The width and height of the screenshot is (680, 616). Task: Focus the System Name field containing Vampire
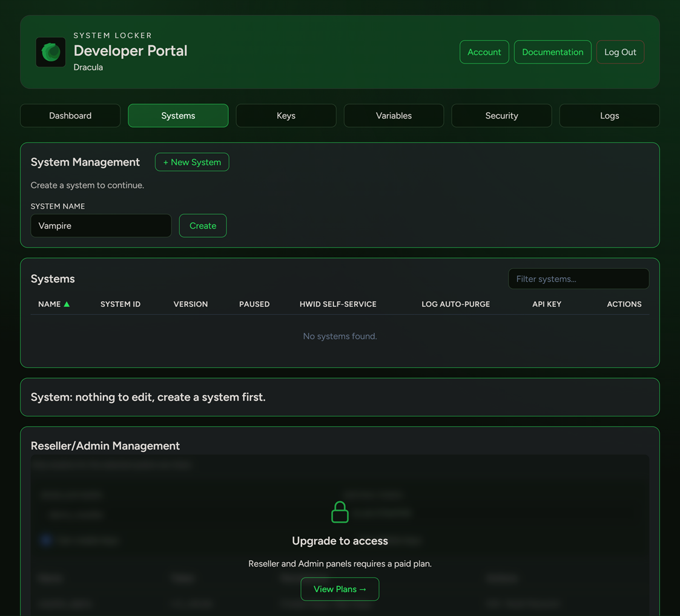point(101,226)
